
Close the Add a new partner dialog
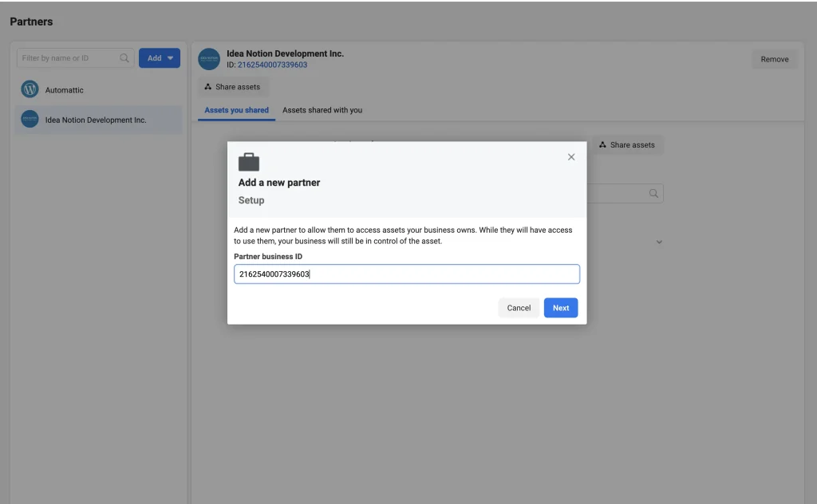coord(571,157)
